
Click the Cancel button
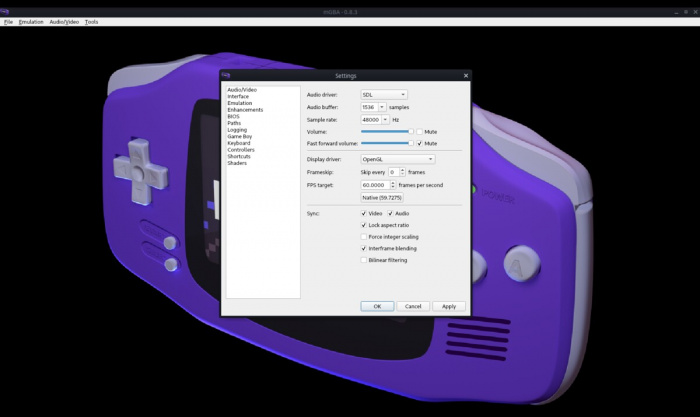tap(413, 306)
